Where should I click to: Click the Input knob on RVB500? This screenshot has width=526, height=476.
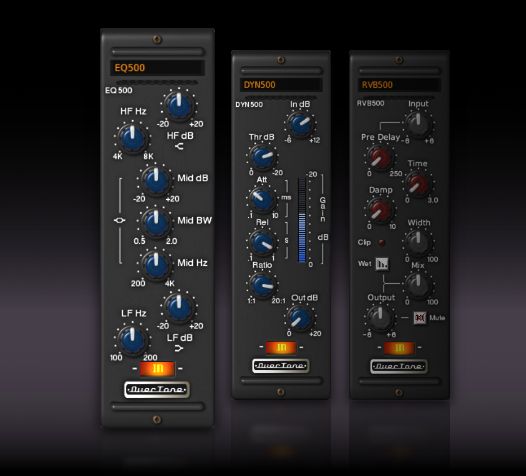pos(418,124)
